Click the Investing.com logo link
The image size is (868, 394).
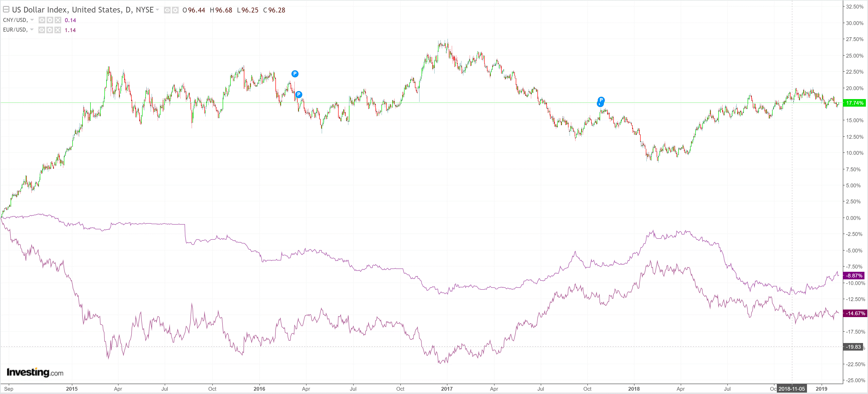point(35,372)
